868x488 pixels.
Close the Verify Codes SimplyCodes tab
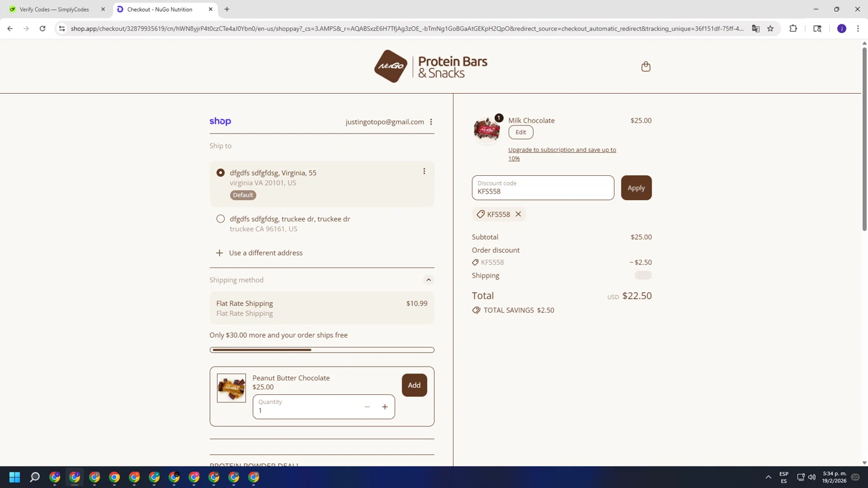[x=103, y=9]
